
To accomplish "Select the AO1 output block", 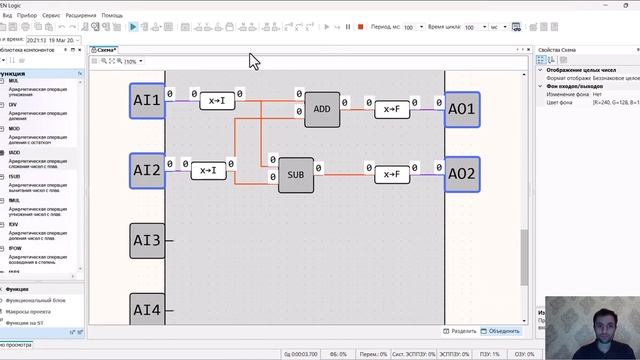I will [x=462, y=109].
